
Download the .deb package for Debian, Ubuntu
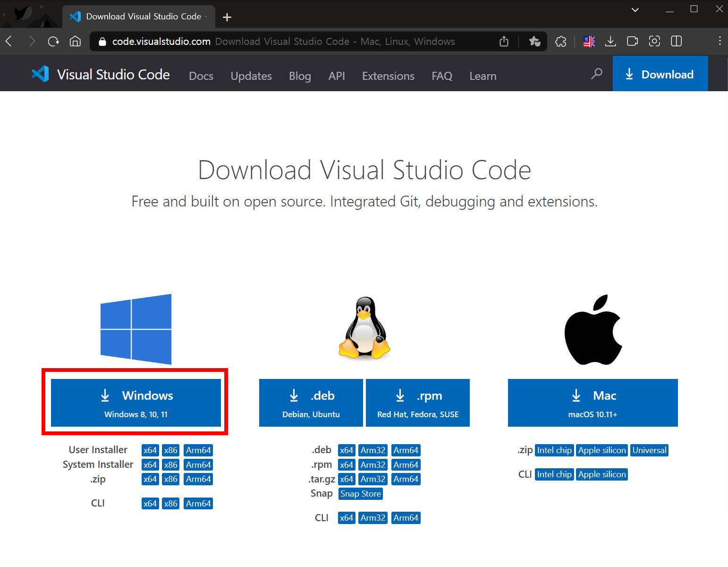[x=311, y=403]
